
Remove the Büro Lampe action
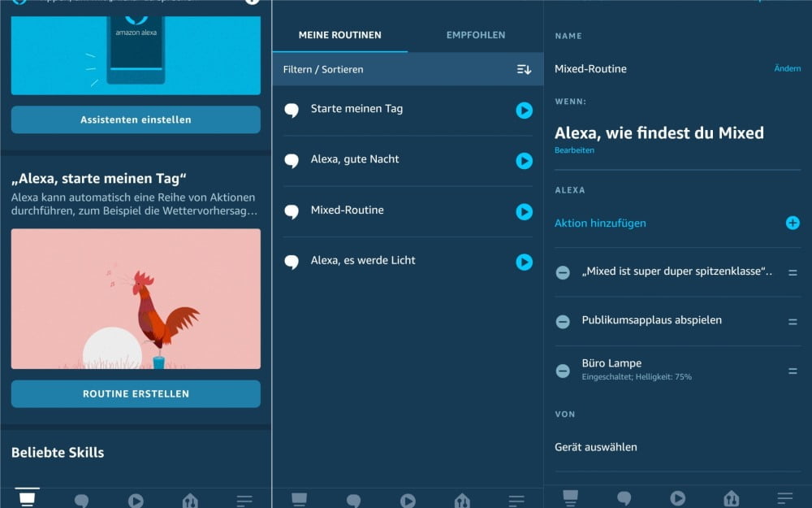tap(563, 371)
